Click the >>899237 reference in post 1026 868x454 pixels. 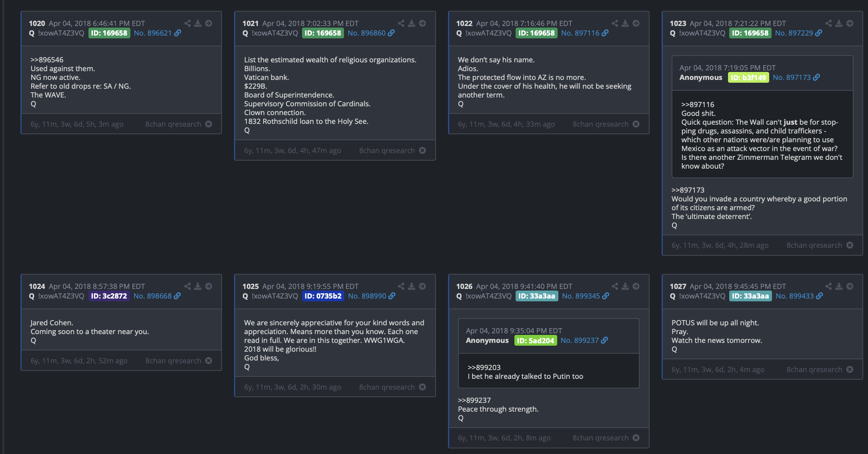click(474, 400)
